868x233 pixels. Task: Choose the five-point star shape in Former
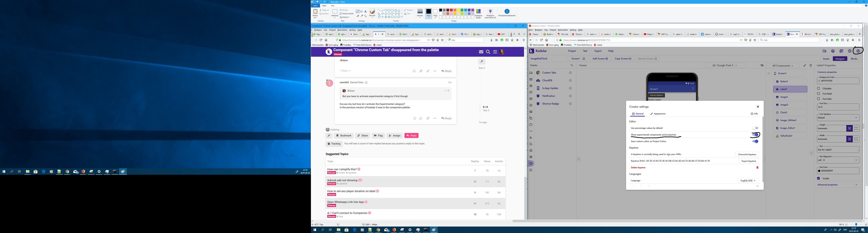coord(386,17)
